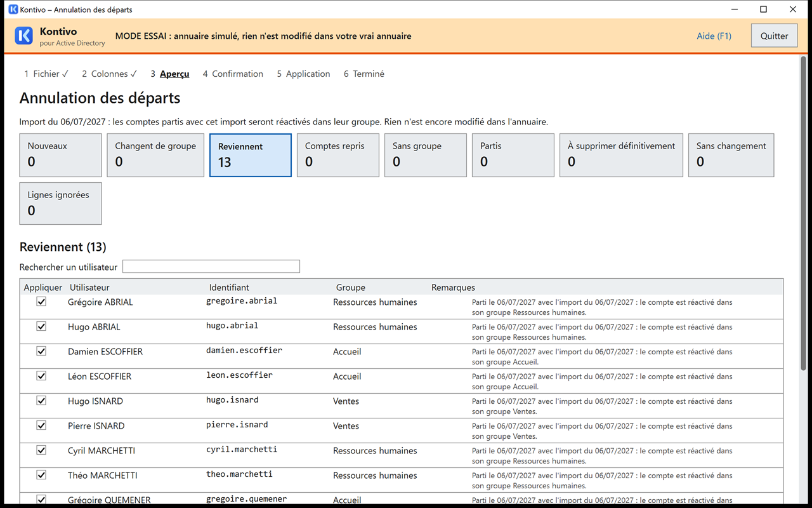This screenshot has width=812, height=508.
Task: Open the Aide (F1) help link
Action: click(x=714, y=36)
